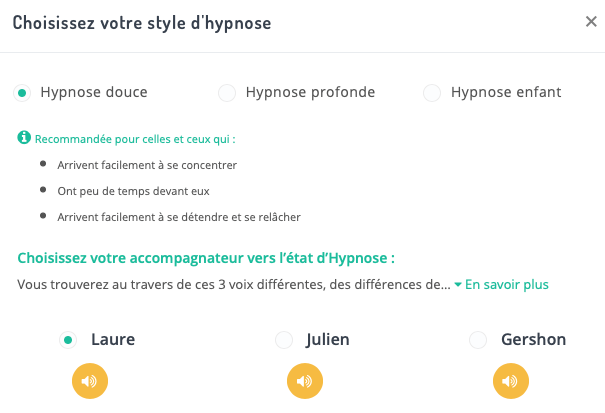The height and width of the screenshot is (413, 605).
Task: Click the green info icon beside Recommandée
Action: coord(24,138)
